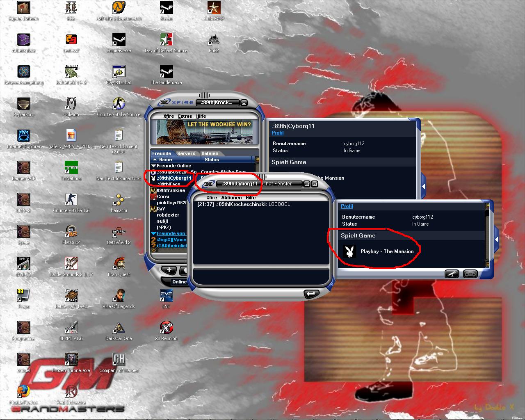Collapse the lower profile info panel arrow
This screenshot has height=420, width=525.
[496, 240]
